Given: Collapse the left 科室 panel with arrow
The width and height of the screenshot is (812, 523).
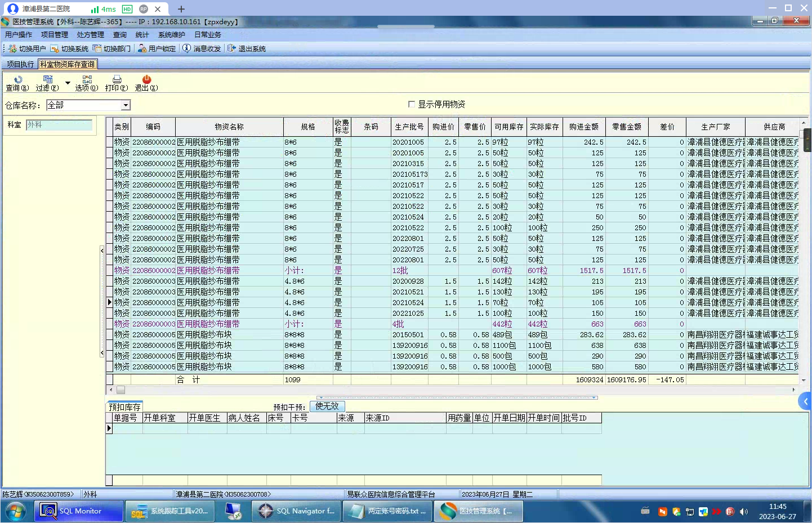Looking at the screenshot, I should tap(102, 250).
